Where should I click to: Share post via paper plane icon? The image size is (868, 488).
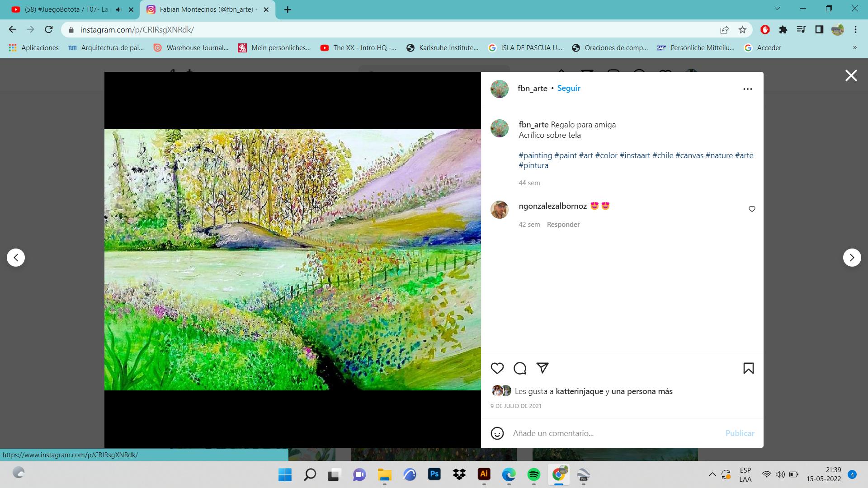tap(542, 368)
